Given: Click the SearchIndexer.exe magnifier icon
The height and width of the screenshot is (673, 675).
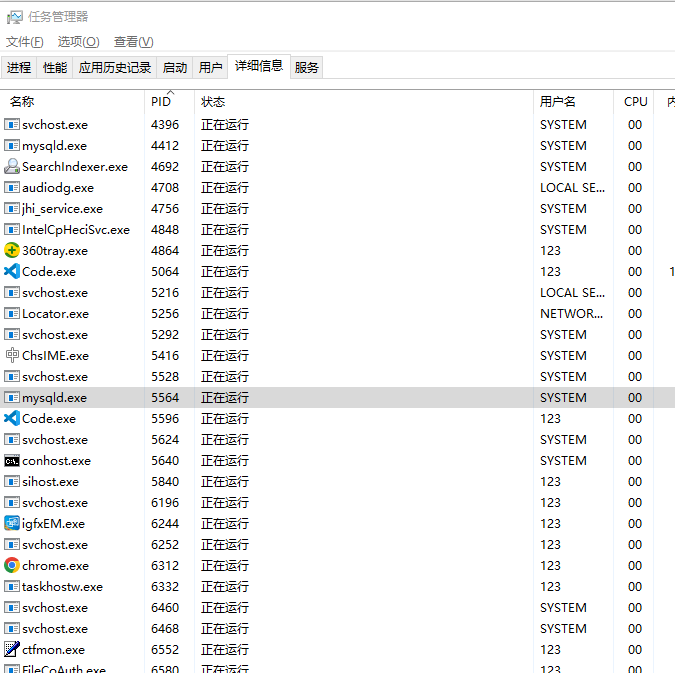Looking at the screenshot, I should coord(12,166).
